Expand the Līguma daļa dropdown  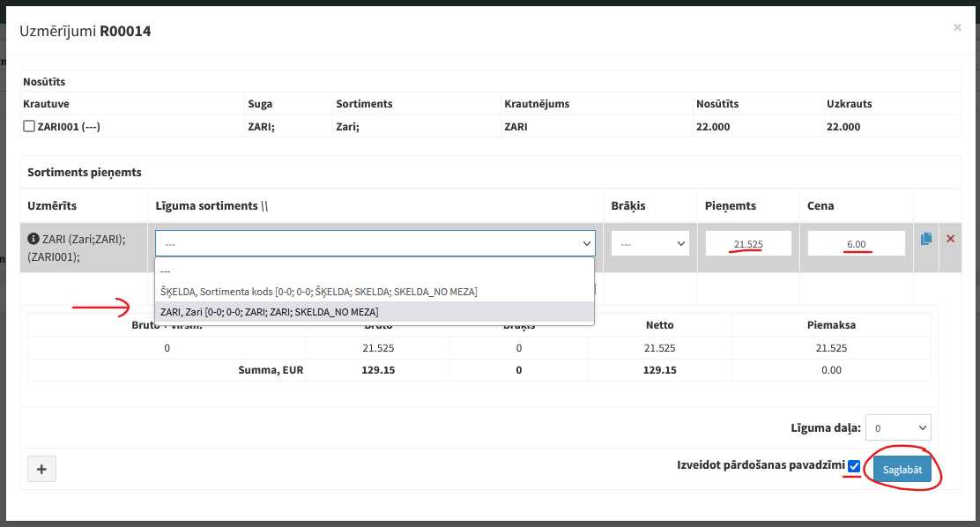[x=898, y=428]
